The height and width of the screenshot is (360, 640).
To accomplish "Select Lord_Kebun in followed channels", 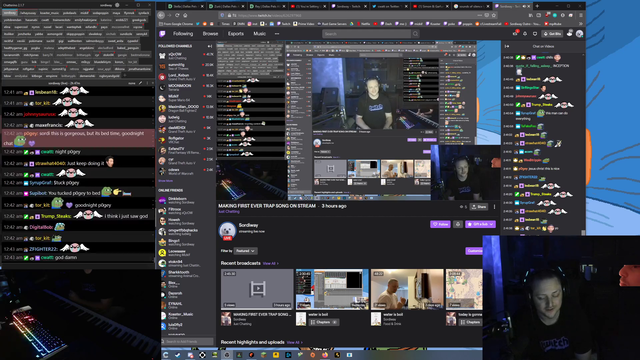I will (x=187, y=77).
